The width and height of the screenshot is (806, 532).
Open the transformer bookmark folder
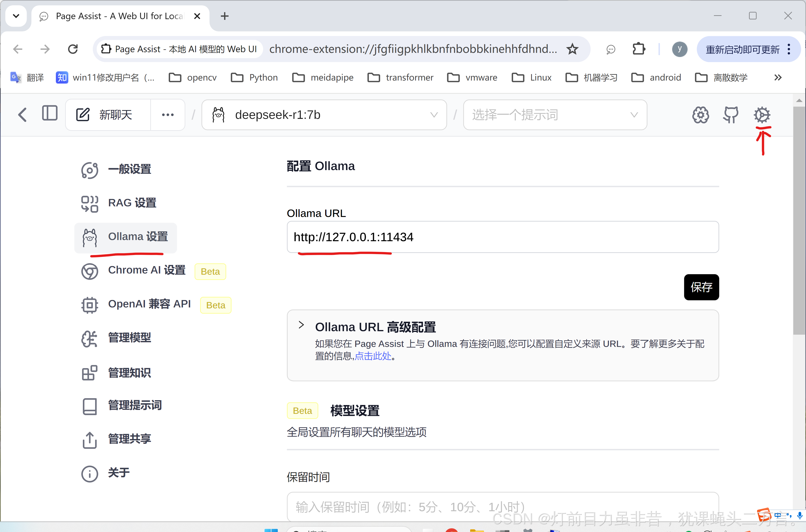400,77
